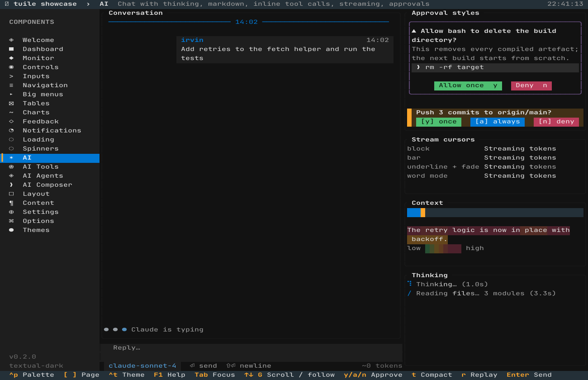This screenshot has width=588, height=380.
Task: Click Send in the footer bar
Action: 529,375
